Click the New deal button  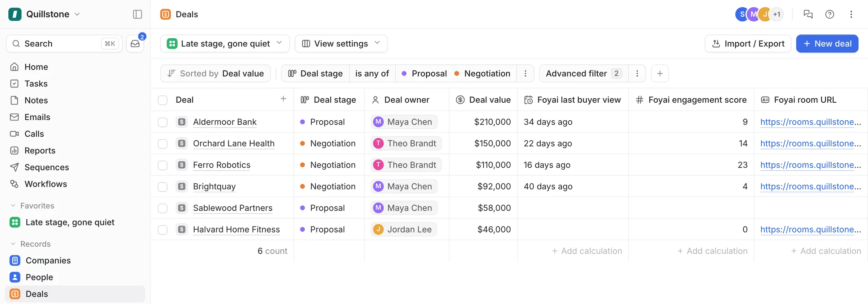[827, 44]
